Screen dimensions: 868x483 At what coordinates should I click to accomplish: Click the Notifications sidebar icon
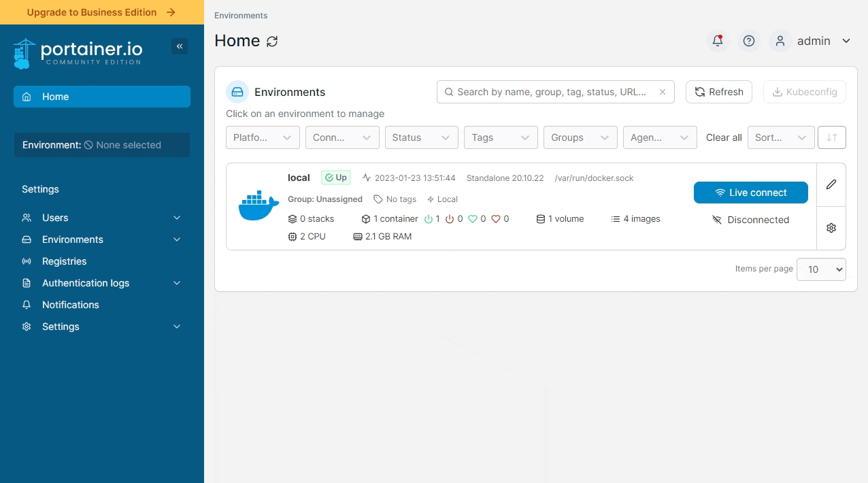click(26, 305)
